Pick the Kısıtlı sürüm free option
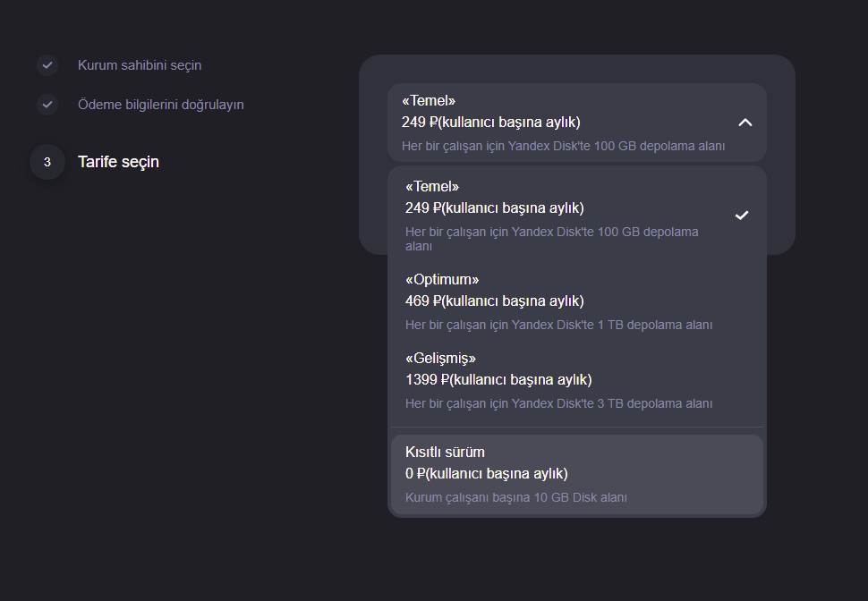This screenshot has width=868, height=601. point(577,475)
